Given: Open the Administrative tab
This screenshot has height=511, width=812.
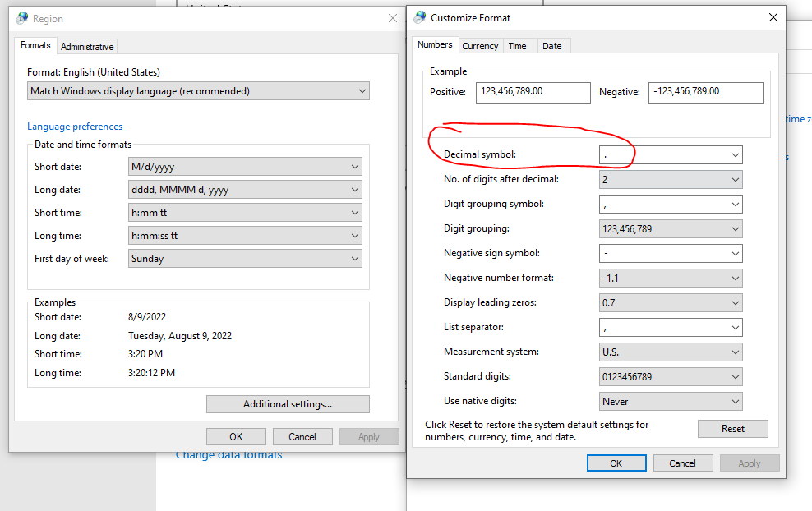Looking at the screenshot, I should 87,47.
